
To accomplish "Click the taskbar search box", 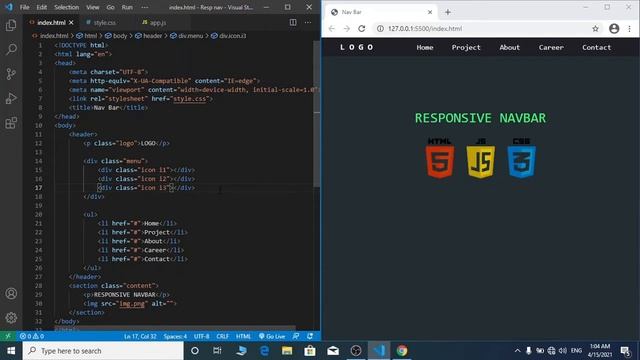I will click(103, 351).
